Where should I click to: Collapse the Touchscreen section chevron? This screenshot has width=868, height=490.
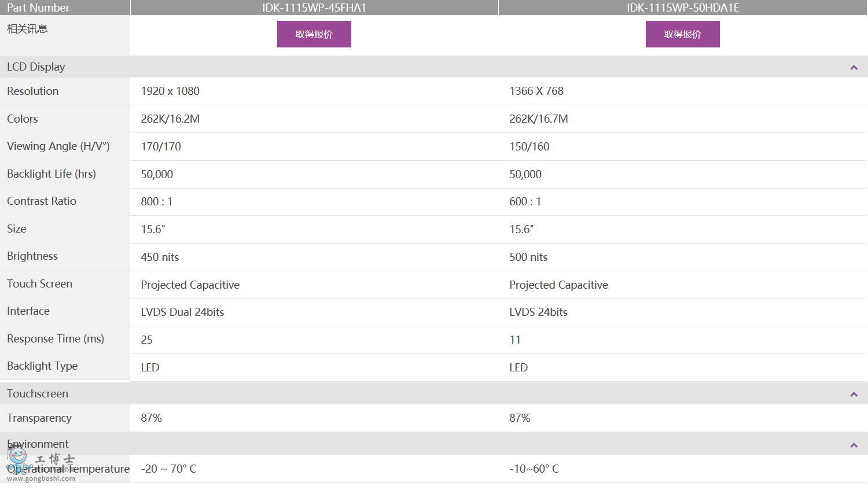tap(854, 395)
